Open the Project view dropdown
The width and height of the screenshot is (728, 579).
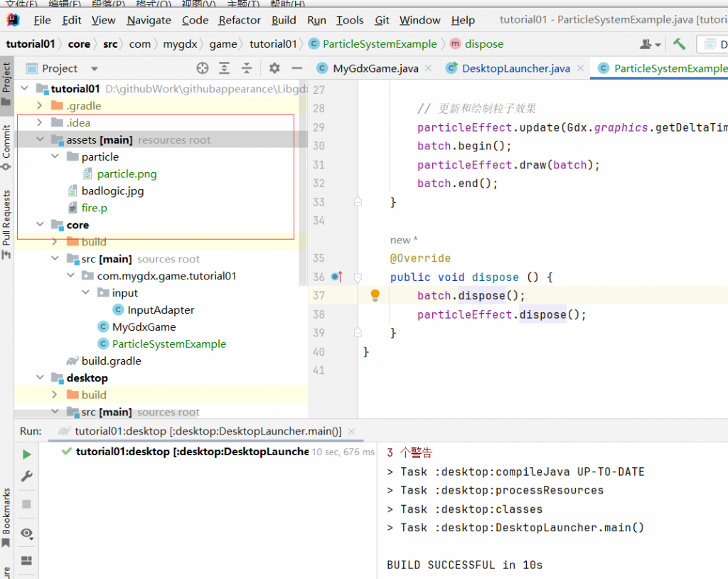[95, 69]
